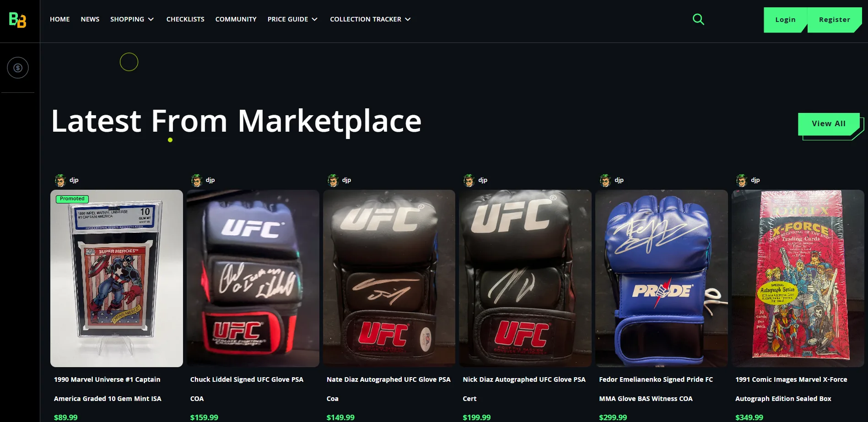Open the News page
This screenshot has width=868, height=422.
(90, 19)
